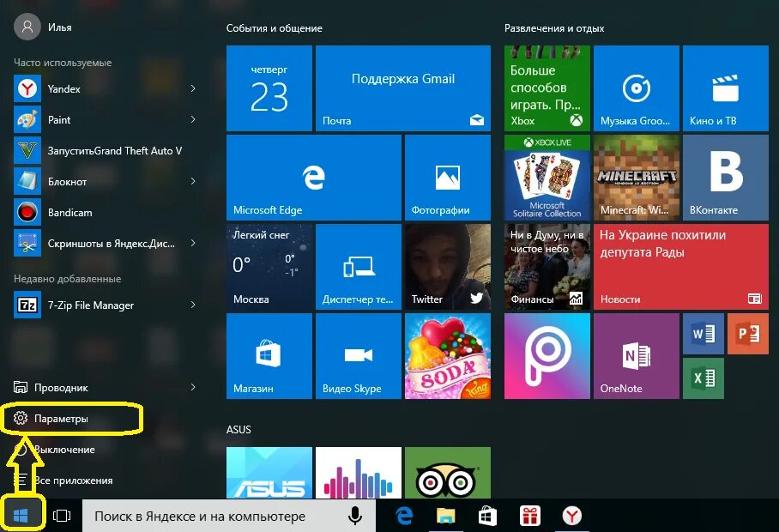Click the ASUS group heading
Screen dimensions: 779x532
pos(239,429)
